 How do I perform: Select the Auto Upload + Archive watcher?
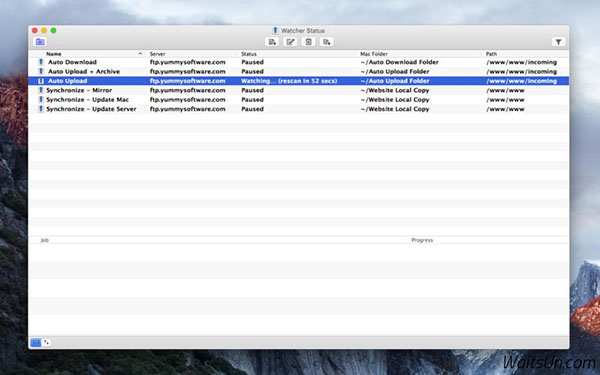298,72
